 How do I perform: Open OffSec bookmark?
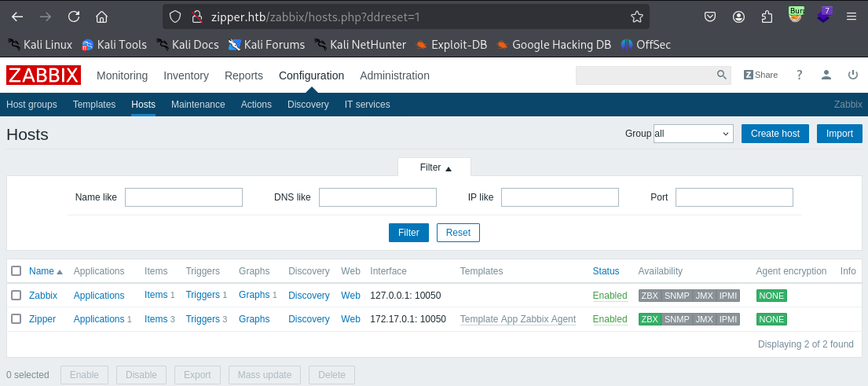646,45
